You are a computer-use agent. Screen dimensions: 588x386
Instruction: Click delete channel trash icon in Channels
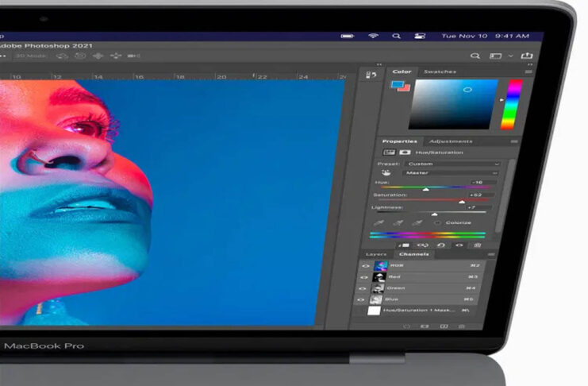[x=462, y=326]
